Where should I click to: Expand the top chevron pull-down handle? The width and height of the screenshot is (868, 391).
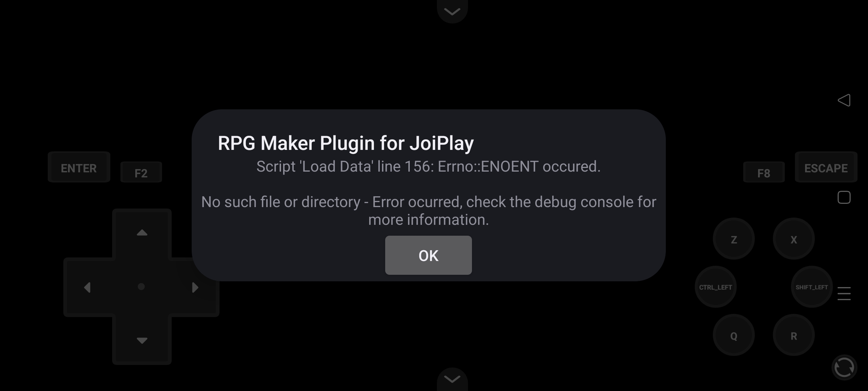tap(452, 11)
